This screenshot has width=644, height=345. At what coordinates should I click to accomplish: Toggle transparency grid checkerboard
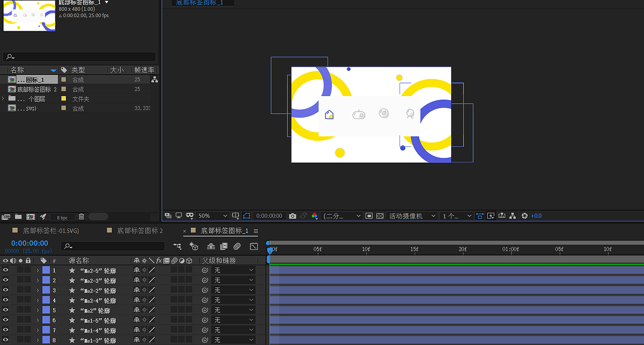pyautogui.click(x=380, y=216)
